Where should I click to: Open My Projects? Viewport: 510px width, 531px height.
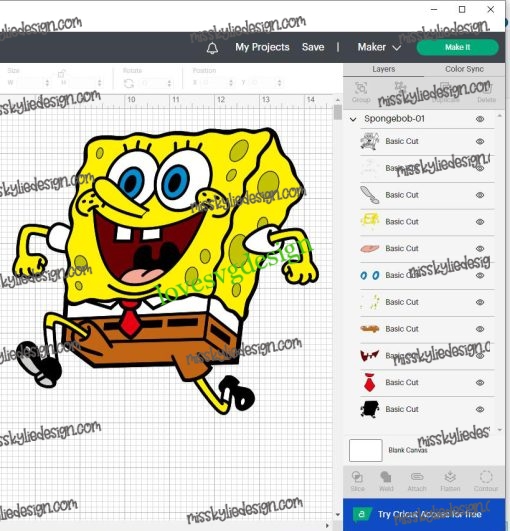(262, 47)
